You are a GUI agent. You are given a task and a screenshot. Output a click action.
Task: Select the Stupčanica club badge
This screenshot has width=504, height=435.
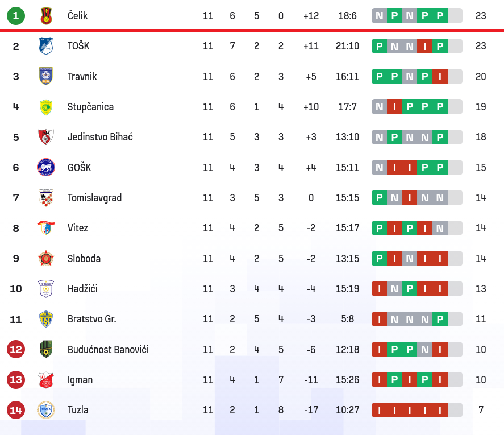(x=46, y=107)
